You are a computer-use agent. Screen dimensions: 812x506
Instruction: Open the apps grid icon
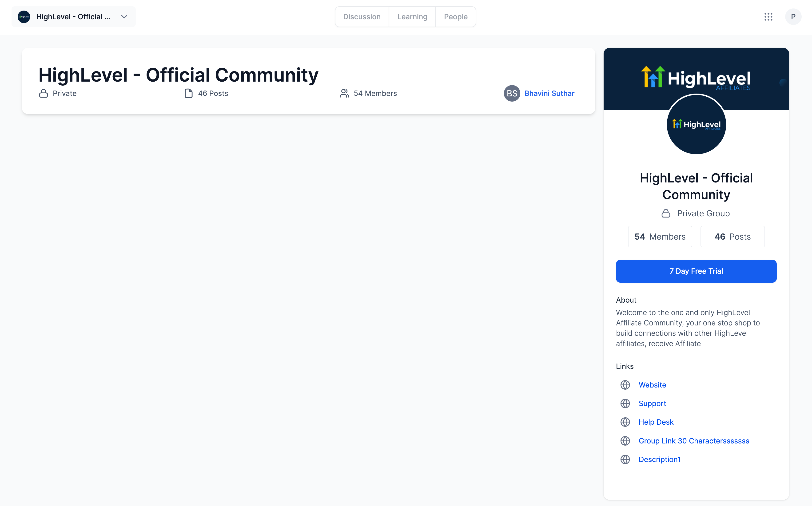(768, 17)
